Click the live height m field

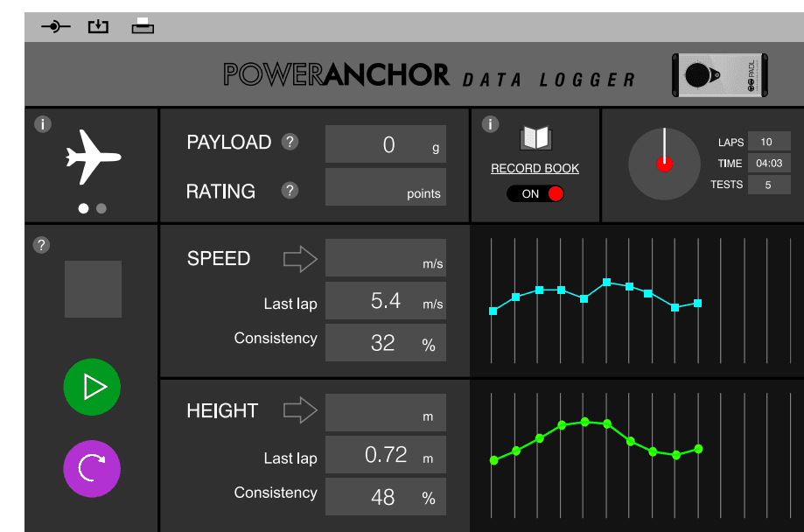coord(386,412)
